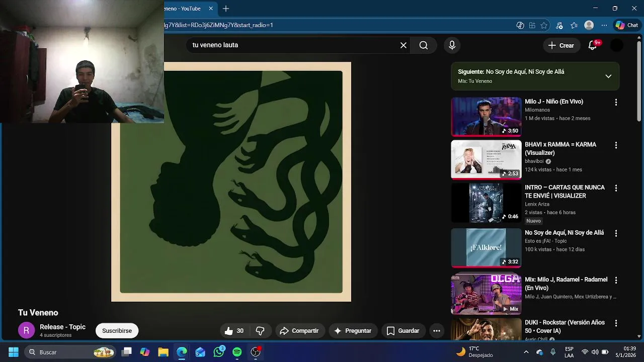This screenshot has height=362, width=644.
Task: Open the Windows Start menu
Action: pos(14,352)
